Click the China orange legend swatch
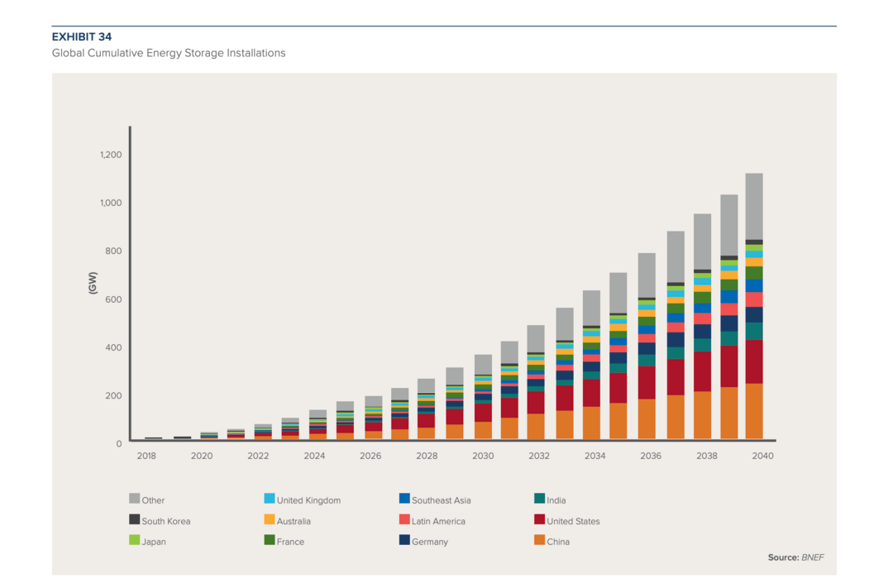This screenshot has width=893, height=588. click(539, 539)
